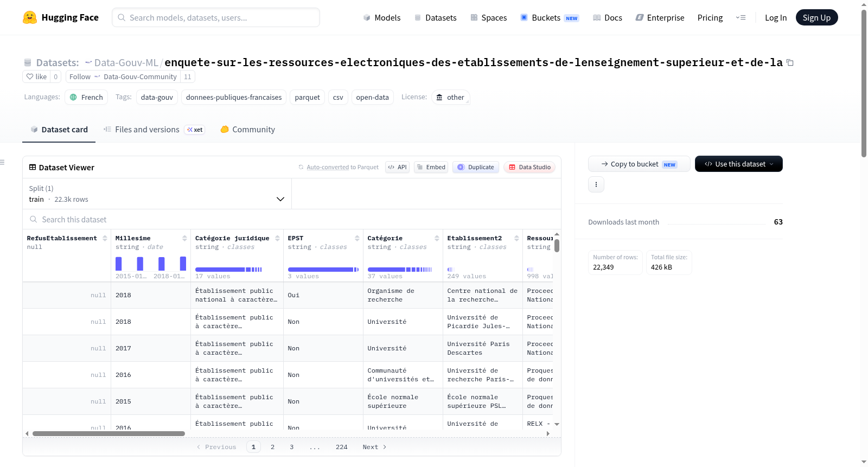This screenshot has width=868, height=467.
Task: Select the csv tag
Action: click(338, 97)
